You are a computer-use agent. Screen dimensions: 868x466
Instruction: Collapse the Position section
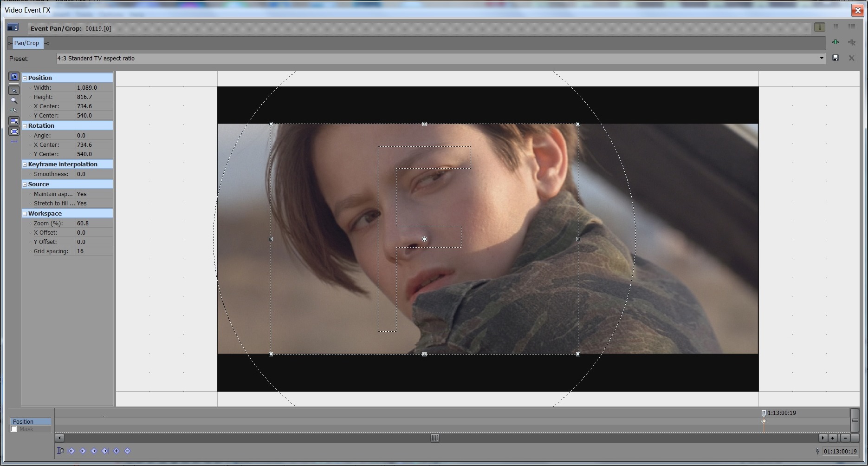tap(25, 78)
